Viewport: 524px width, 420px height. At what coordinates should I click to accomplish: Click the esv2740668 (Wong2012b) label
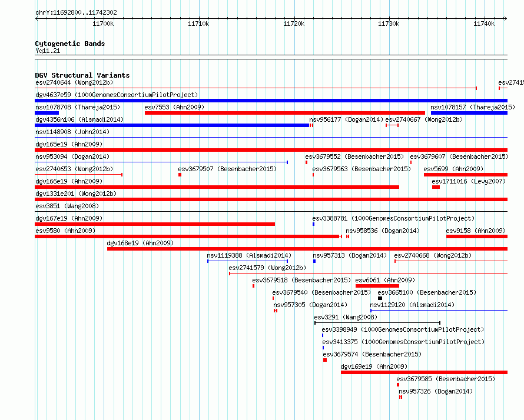(433, 255)
